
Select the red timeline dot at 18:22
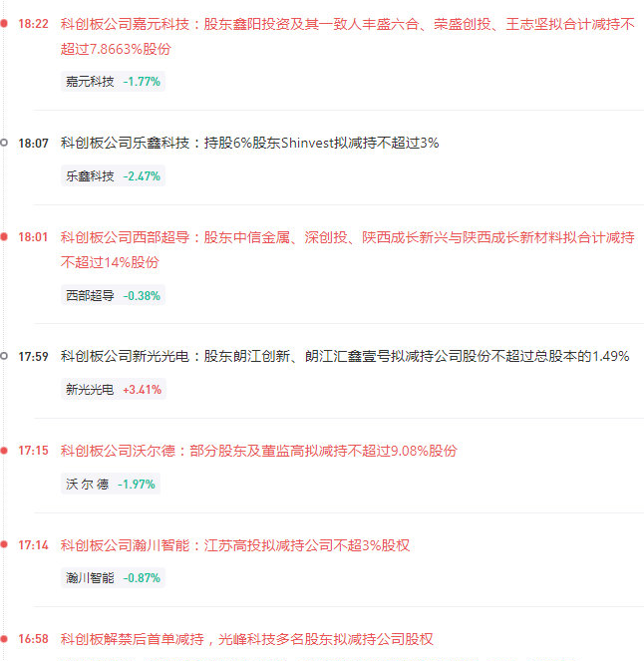point(4,24)
